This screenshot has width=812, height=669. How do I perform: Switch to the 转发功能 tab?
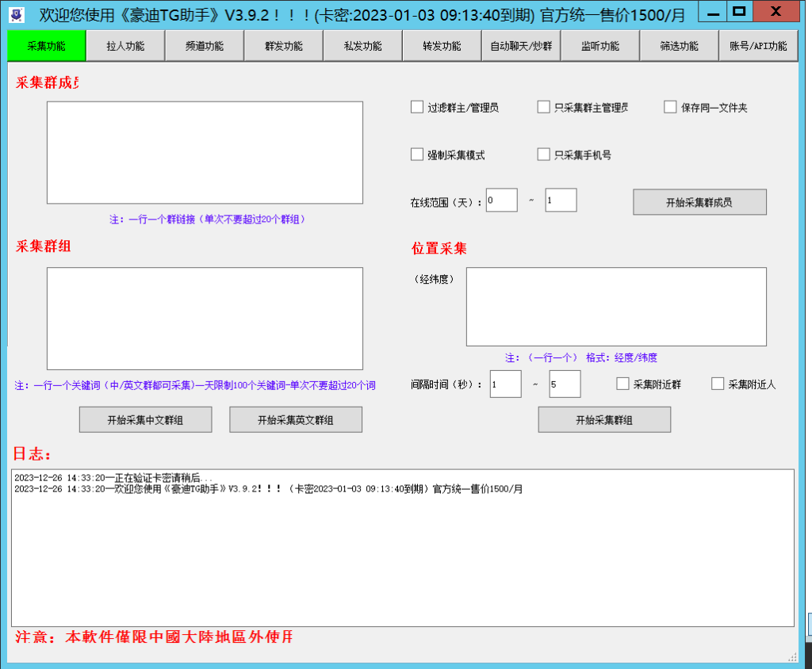point(442,46)
